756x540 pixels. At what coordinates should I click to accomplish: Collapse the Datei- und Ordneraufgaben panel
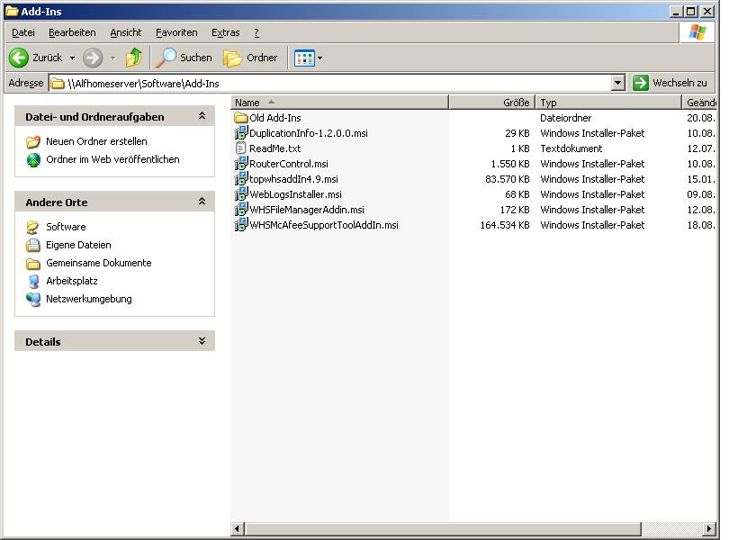pos(202,116)
